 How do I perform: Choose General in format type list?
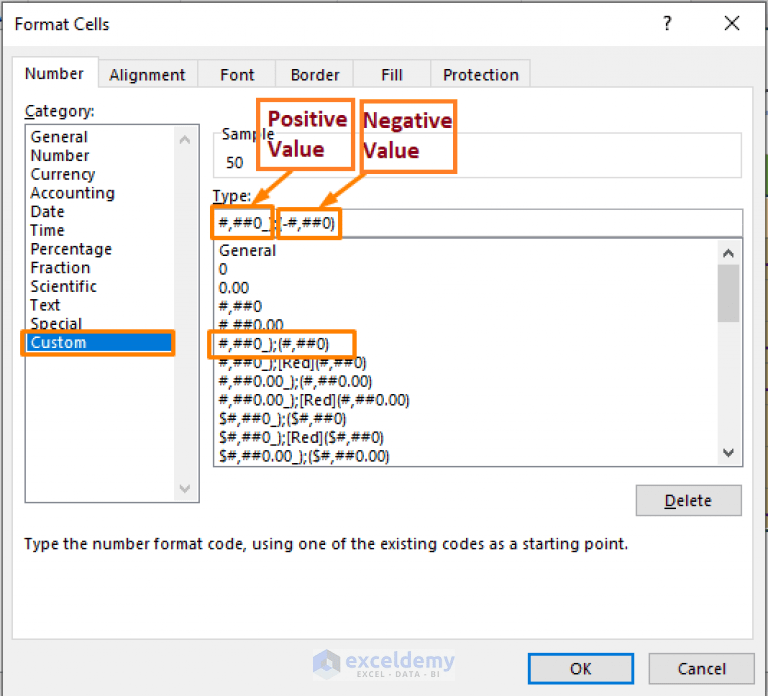(x=247, y=250)
